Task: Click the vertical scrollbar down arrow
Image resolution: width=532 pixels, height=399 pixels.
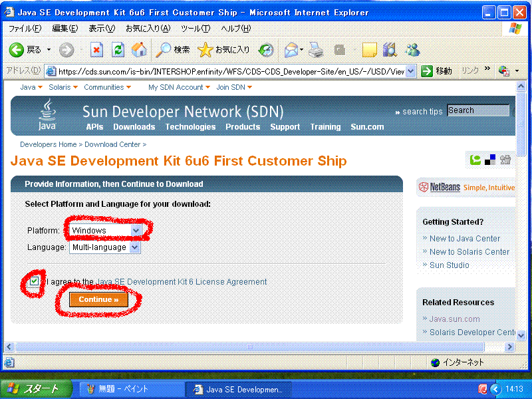Action: point(521,335)
